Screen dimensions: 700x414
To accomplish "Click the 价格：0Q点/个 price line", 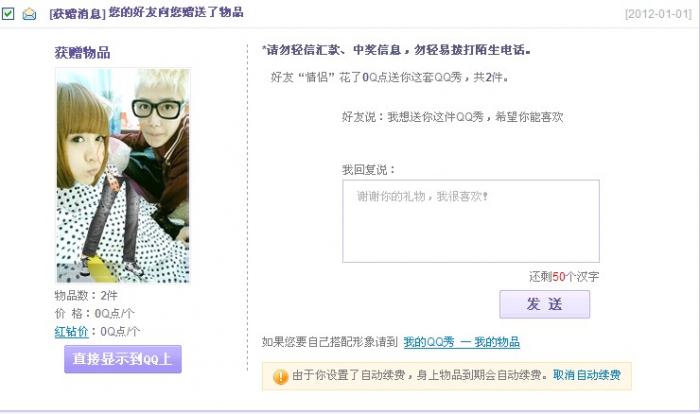I will tap(94, 314).
